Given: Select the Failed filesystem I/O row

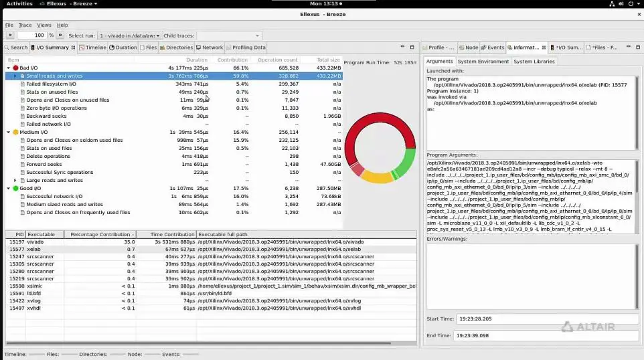Looking at the screenshot, I should (x=174, y=84).
